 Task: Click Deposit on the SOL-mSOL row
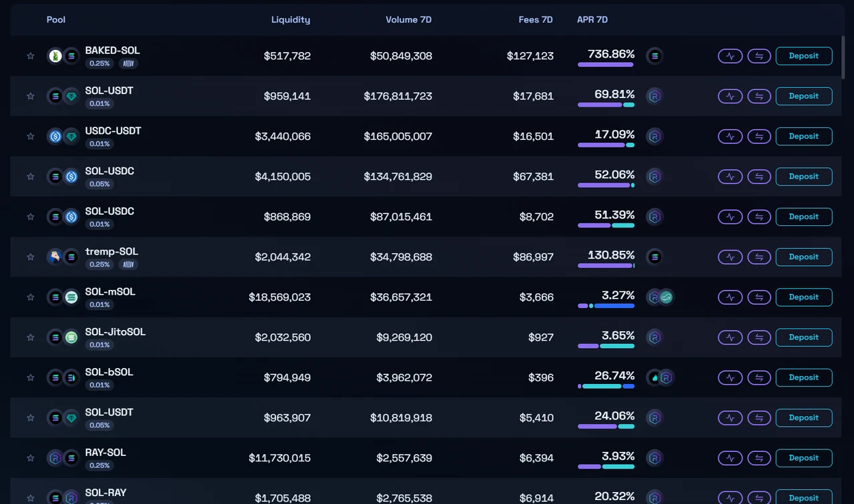click(x=804, y=297)
